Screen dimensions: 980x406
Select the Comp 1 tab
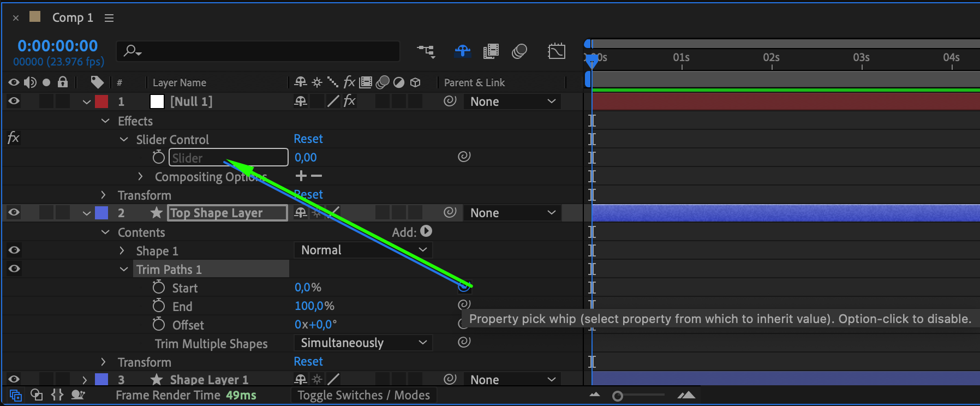[x=73, y=17]
